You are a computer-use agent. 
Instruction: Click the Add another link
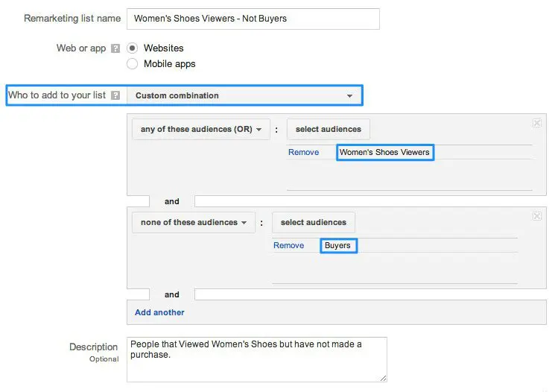pos(159,312)
